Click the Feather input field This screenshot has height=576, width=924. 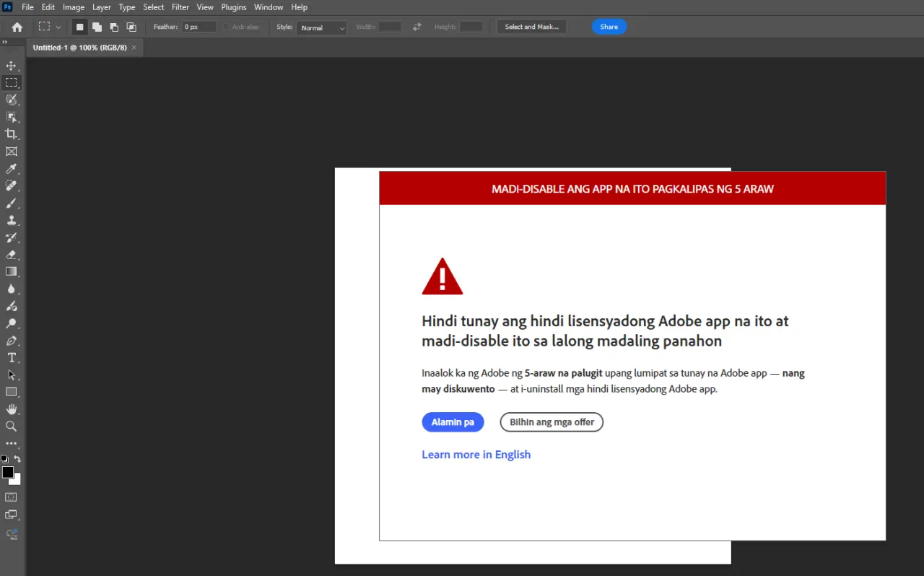pos(199,27)
